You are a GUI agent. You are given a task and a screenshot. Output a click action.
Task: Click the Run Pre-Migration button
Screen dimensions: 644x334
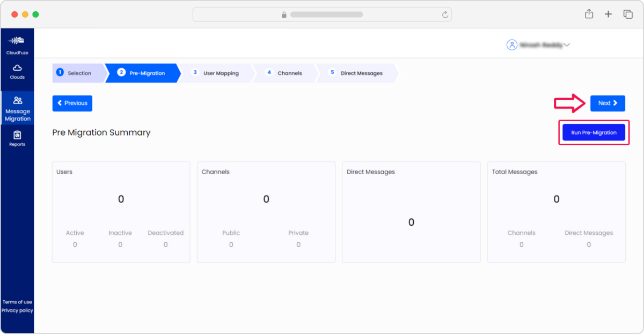(594, 132)
